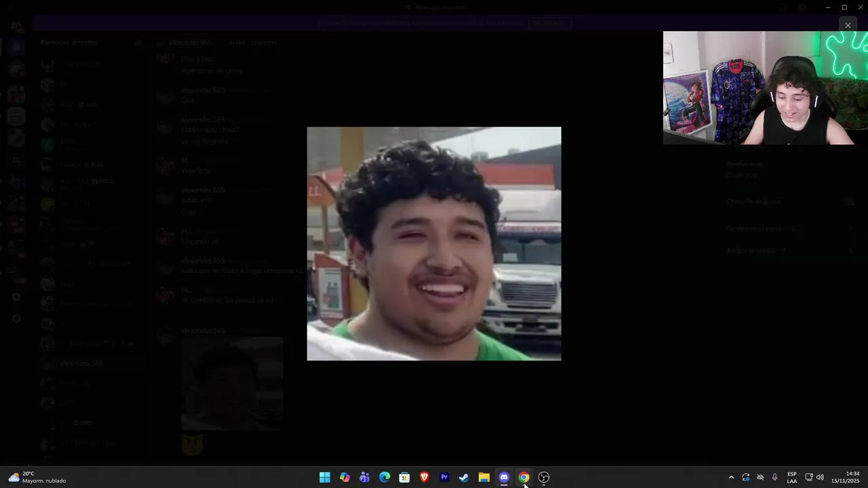Open File Explorer from the taskbar

pyautogui.click(x=484, y=477)
